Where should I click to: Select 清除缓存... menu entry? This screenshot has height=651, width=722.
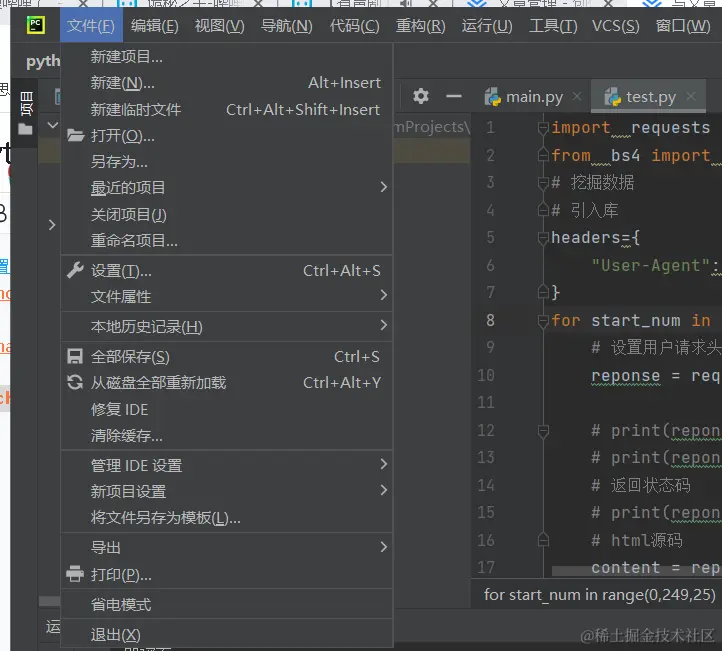[x=227, y=436]
